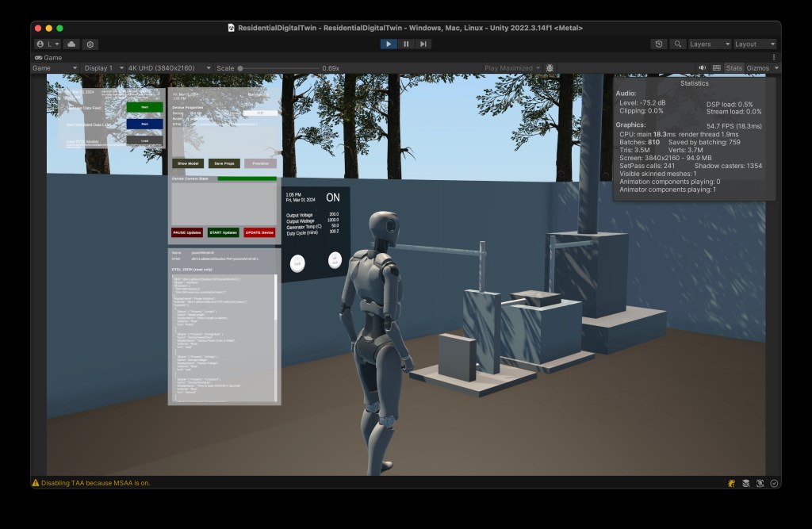812x529 pixels.
Task: Toggle the keyboard Shortcuts icon in Game view
Action: click(717, 68)
